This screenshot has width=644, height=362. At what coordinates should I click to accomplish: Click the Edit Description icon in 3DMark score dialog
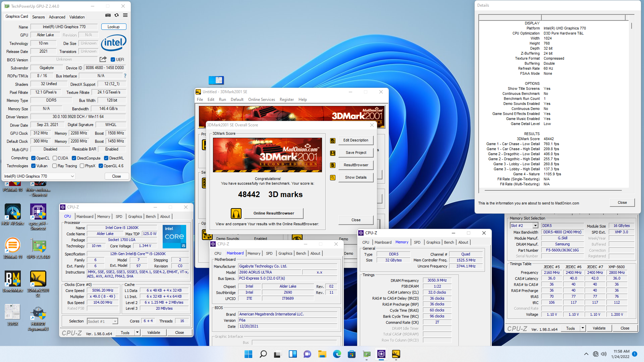pyautogui.click(x=333, y=140)
